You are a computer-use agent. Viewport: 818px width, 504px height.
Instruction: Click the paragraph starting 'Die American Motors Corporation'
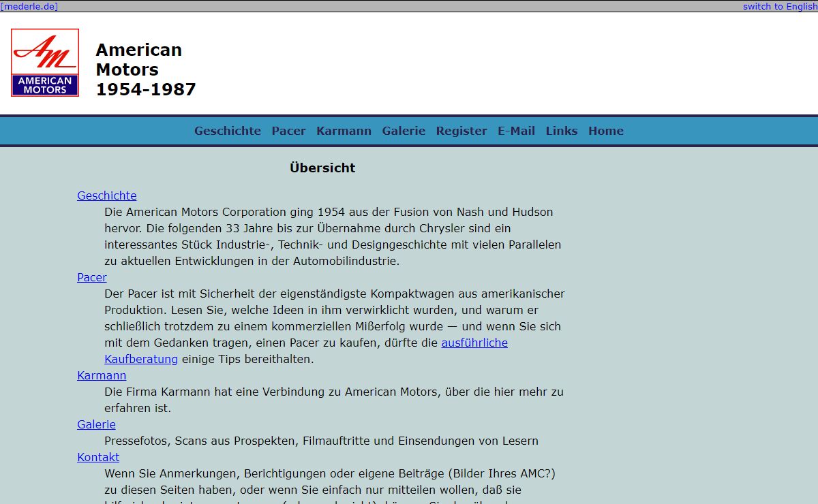coord(333,236)
